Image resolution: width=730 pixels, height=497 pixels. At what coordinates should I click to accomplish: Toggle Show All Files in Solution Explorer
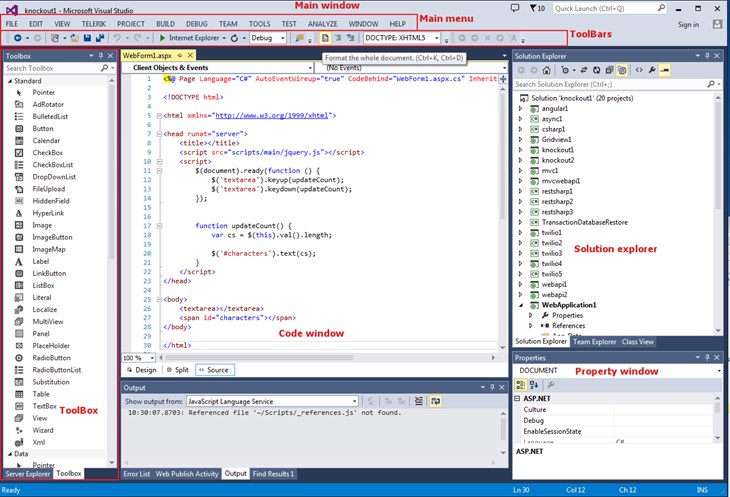tap(622, 70)
